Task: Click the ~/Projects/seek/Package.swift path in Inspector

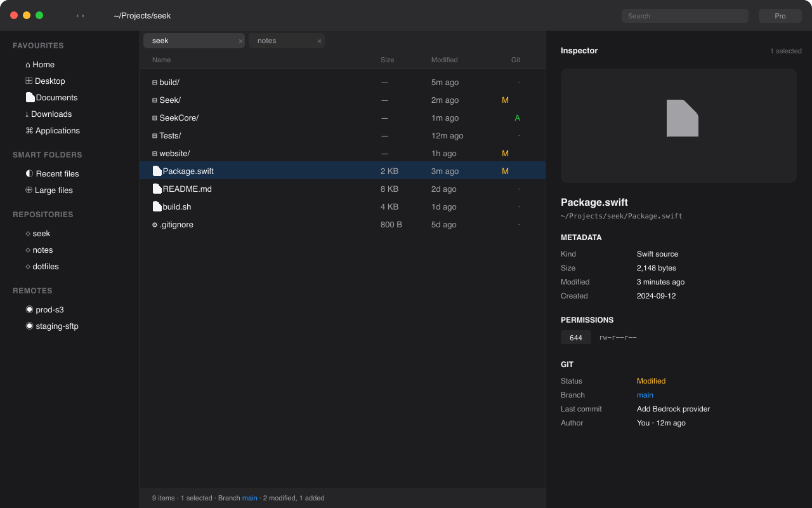Action: 622,216
